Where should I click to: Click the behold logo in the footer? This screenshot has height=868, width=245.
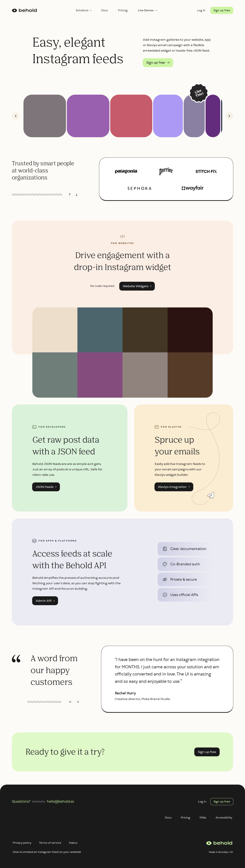point(219,843)
